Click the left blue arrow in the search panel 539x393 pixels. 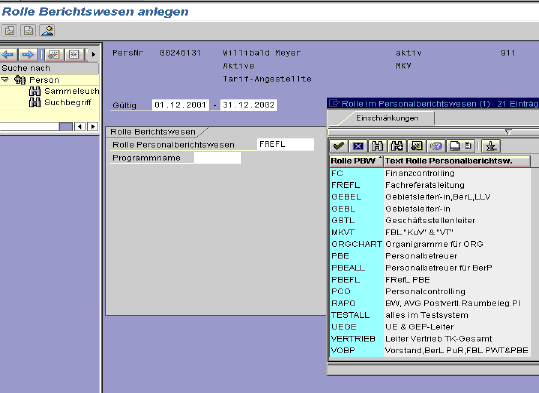pyautogui.click(x=9, y=55)
